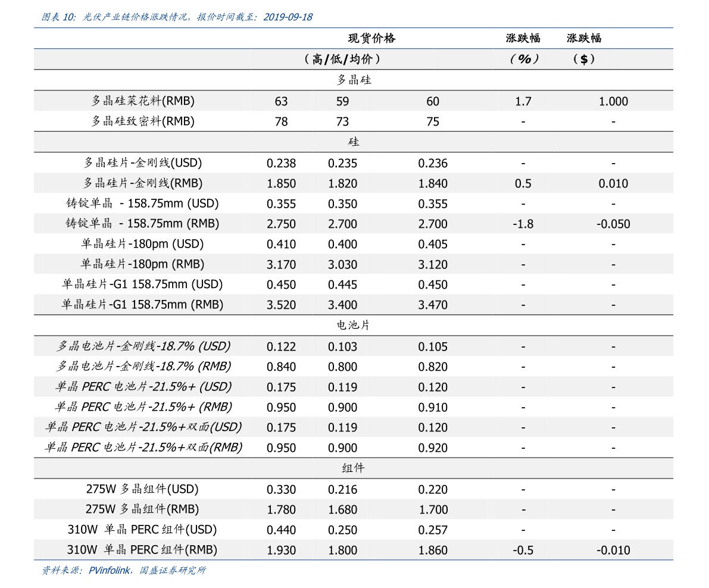Viewport: 709px width, 588px height.
Task: Click the 0.330 high price
Action: click(281, 489)
